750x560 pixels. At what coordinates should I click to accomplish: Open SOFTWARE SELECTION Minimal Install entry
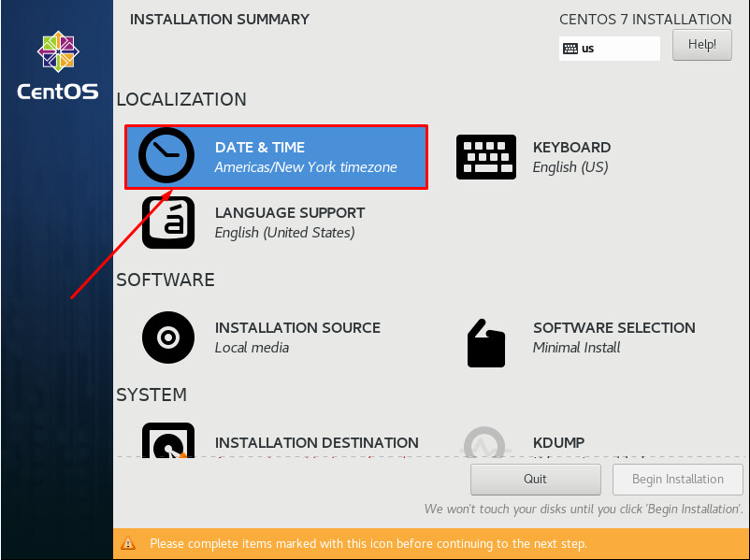click(x=614, y=337)
